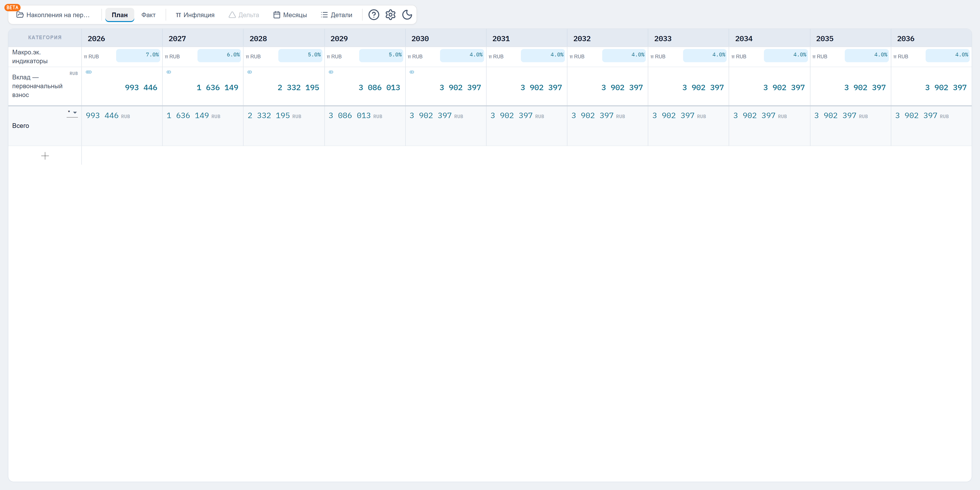980x490 pixels.
Task: Click the Вклад — первоначальный взнос row label
Action: (x=37, y=86)
